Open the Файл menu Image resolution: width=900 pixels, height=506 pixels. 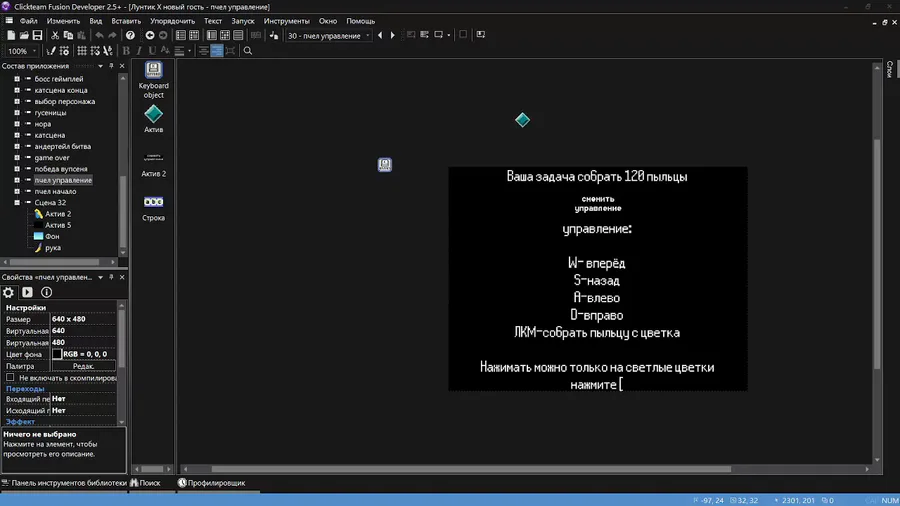click(x=29, y=21)
